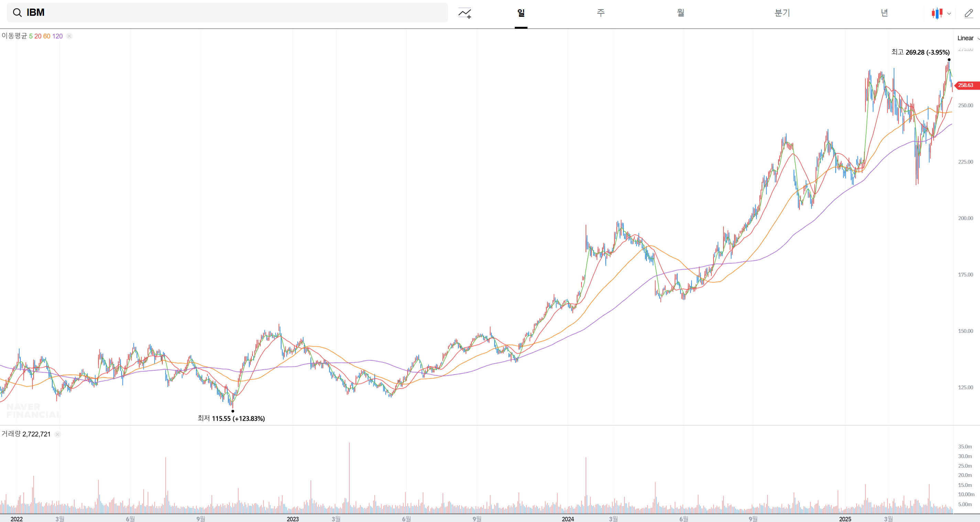Click the magnifier search icon
980x522 pixels.
(x=17, y=13)
